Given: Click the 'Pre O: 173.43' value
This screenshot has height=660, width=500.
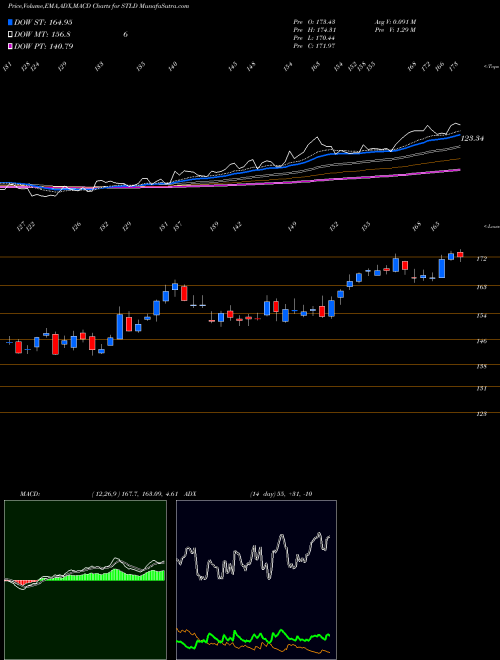Looking at the screenshot, I should pos(314,22).
